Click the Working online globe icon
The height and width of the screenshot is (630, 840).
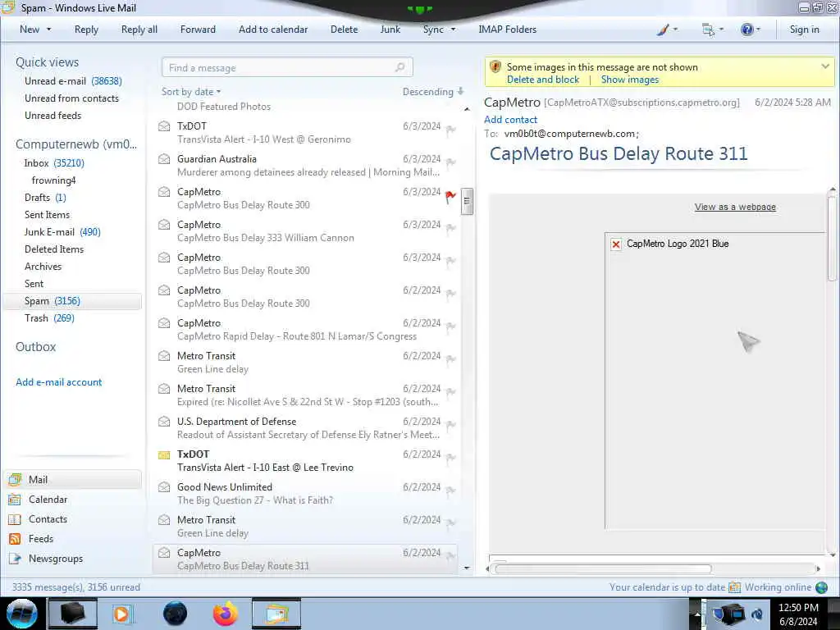pos(821,587)
